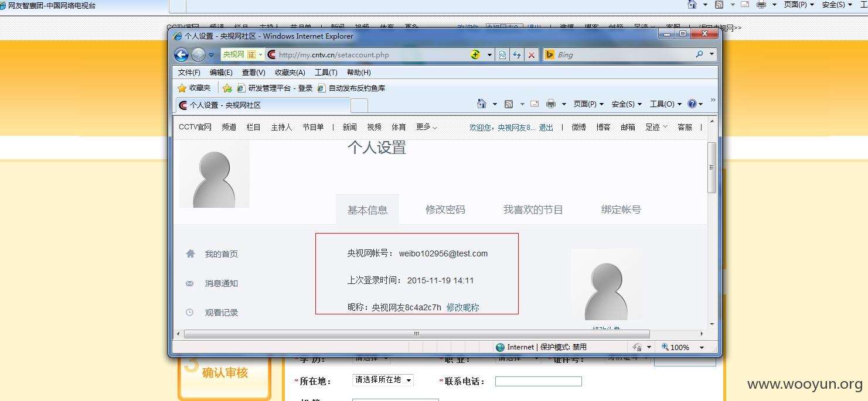Click the IE Forward arrow button
This screenshot has height=401, width=868.
tap(198, 55)
